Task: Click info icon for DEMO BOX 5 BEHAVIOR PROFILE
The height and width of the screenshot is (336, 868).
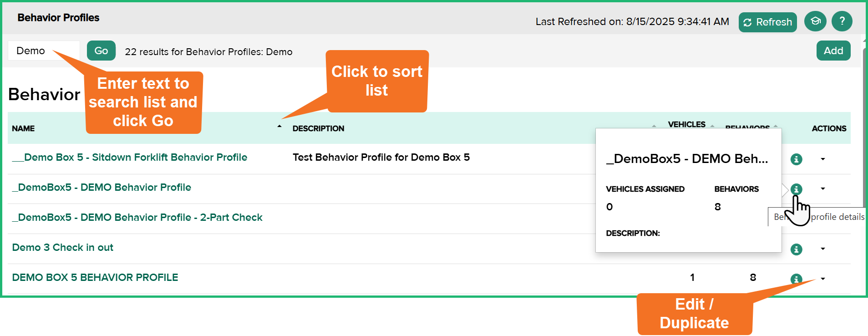Action: click(797, 278)
